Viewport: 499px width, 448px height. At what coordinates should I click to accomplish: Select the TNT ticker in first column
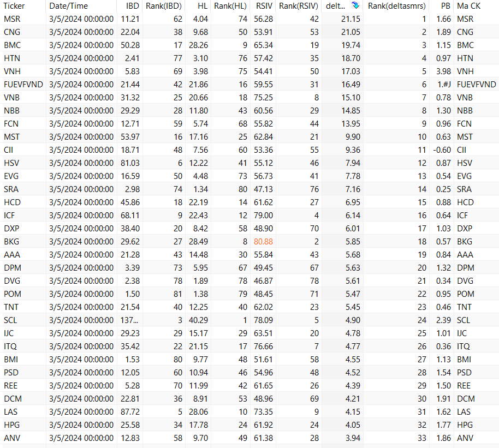coord(11,307)
